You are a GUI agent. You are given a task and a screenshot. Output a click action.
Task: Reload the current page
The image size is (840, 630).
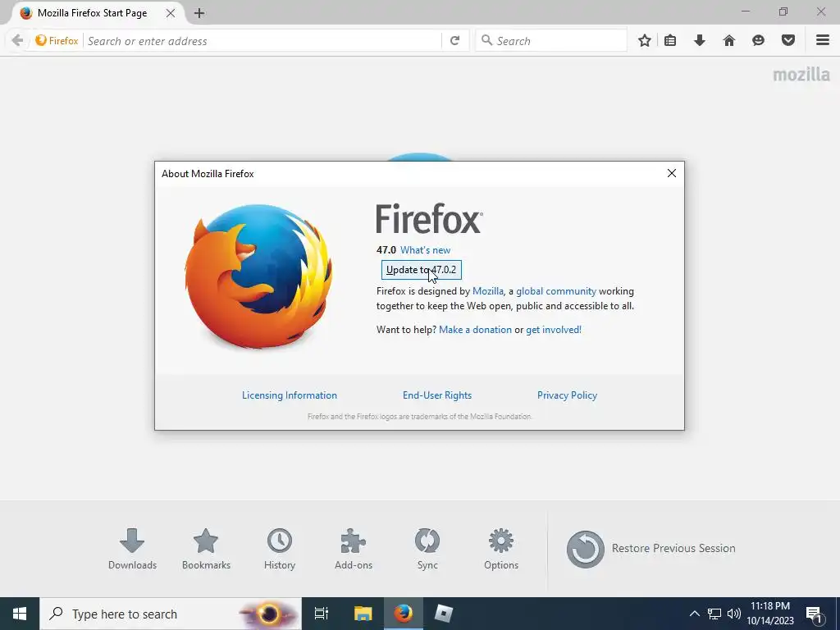tap(454, 41)
